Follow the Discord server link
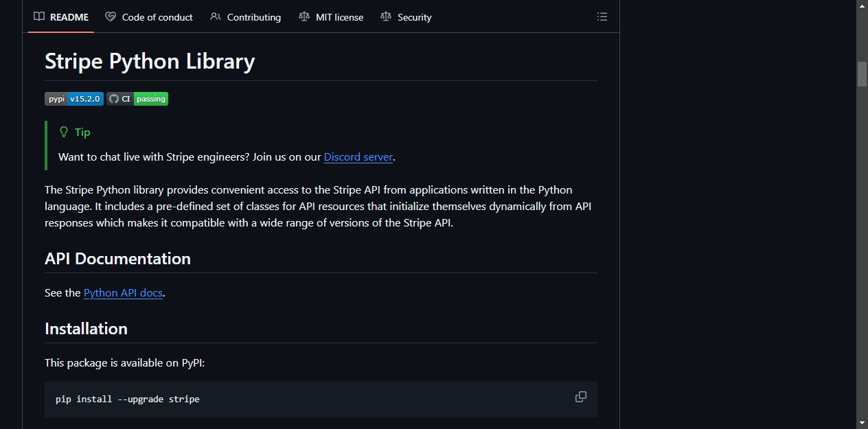868x429 pixels. click(x=358, y=156)
